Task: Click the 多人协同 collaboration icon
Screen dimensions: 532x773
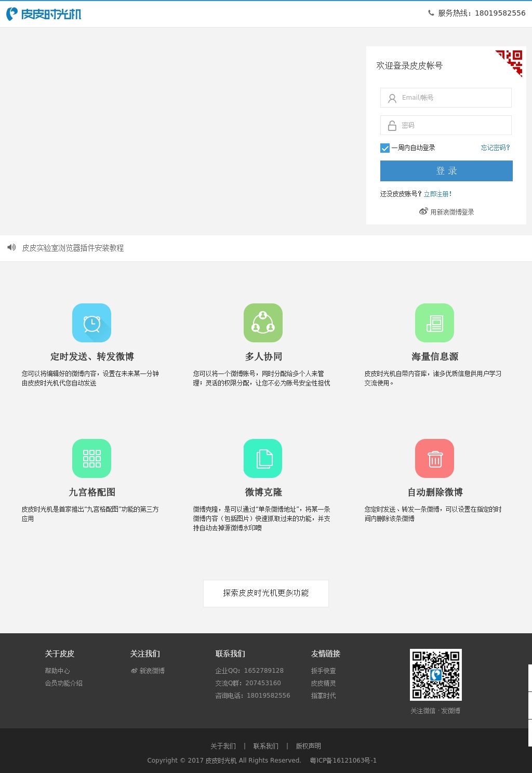Action: click(x=263, y=323)
